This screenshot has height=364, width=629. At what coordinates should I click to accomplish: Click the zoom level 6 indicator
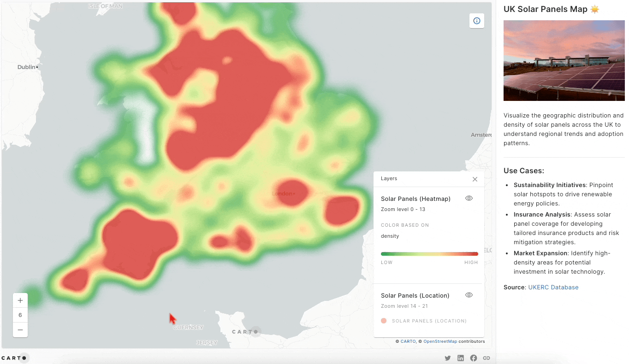(20, 315)
